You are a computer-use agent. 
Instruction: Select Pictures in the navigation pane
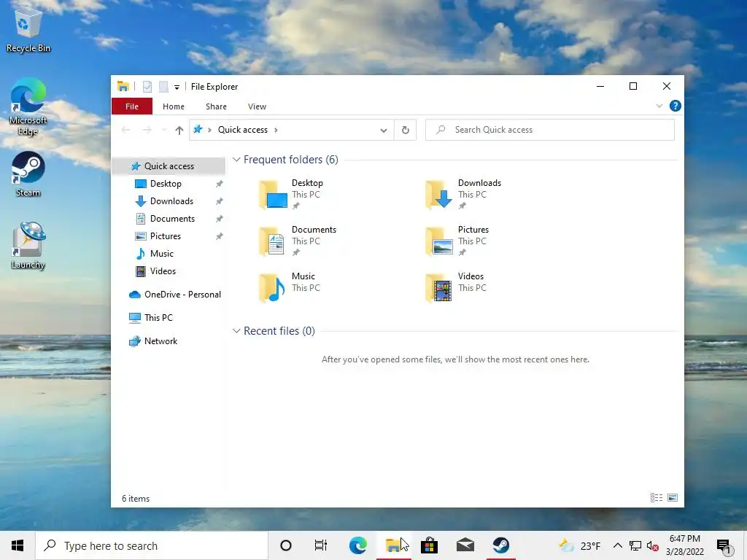coord(166,236)
